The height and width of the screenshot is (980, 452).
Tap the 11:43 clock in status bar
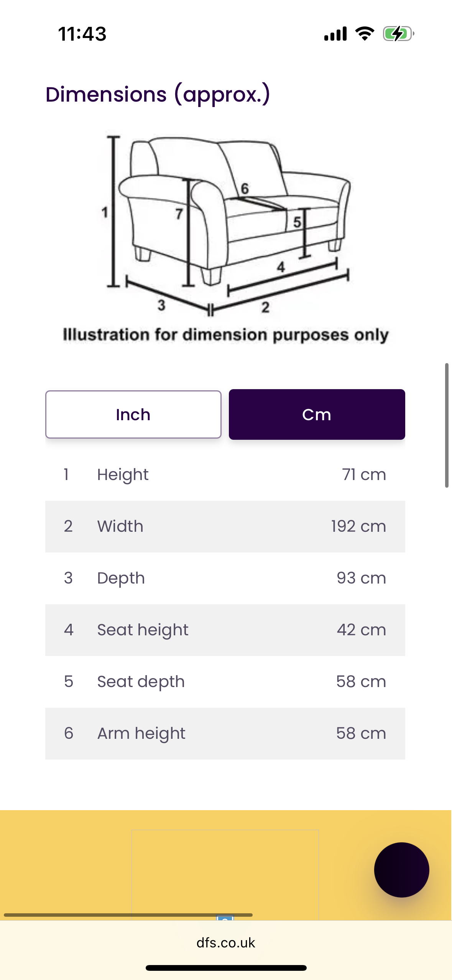(x=82, y=34)
